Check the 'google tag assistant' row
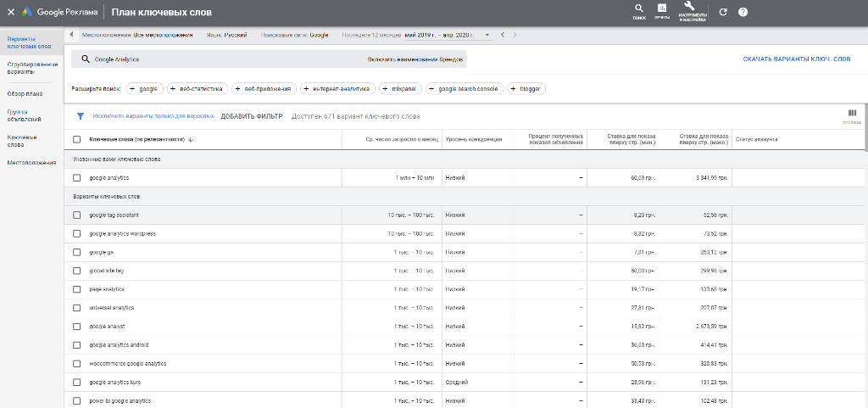Viewport: 868px width, 408px height. click(77, 215)
